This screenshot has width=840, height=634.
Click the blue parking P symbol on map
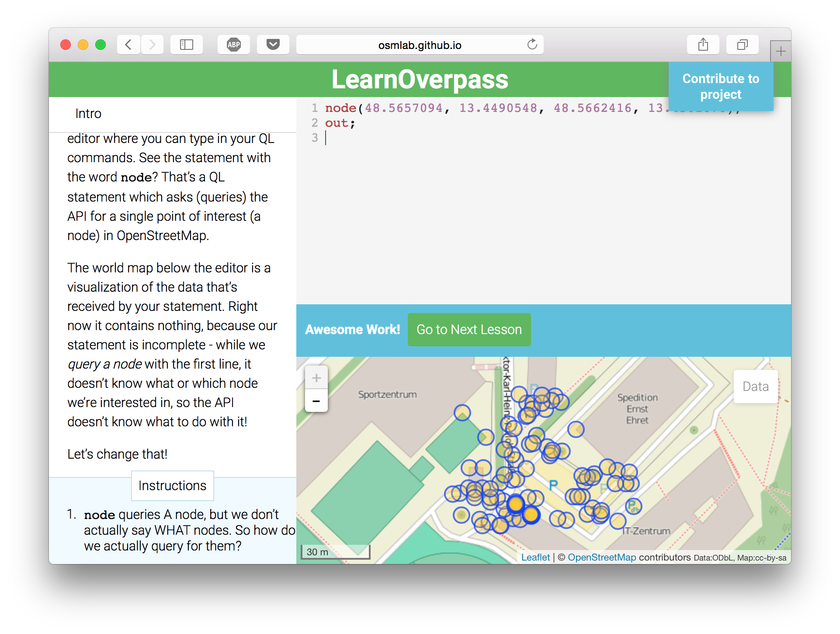click(x=553, y=485)
